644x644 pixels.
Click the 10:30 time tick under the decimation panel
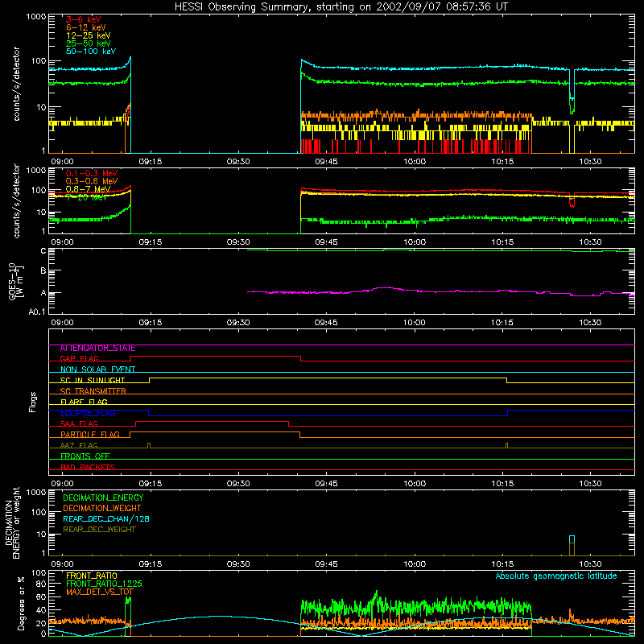click(590, 564)
